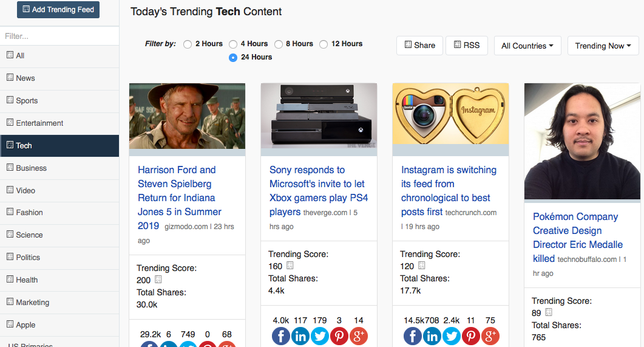The width and height of the screenshot is (644, 347).
Task: Click the icon beside Politics category
Action: [10, 256]
